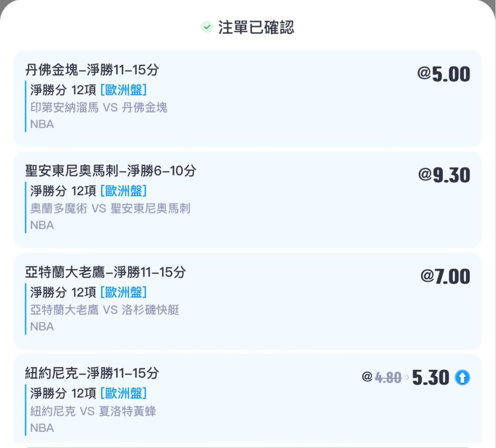
Task: Click the @9.30 odds value
Action: pyautogui.click(x=444, y=175)
